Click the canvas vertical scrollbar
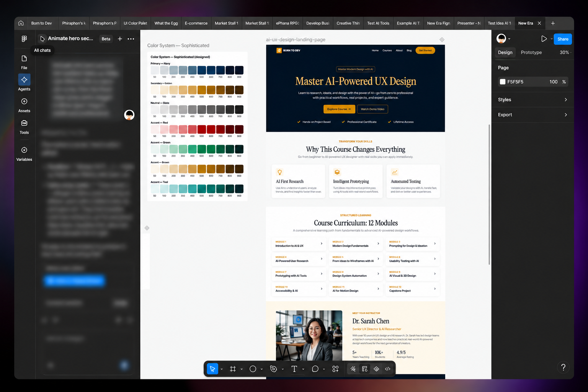588x392 pixels. pyautogui.click(x=489, y=194)
